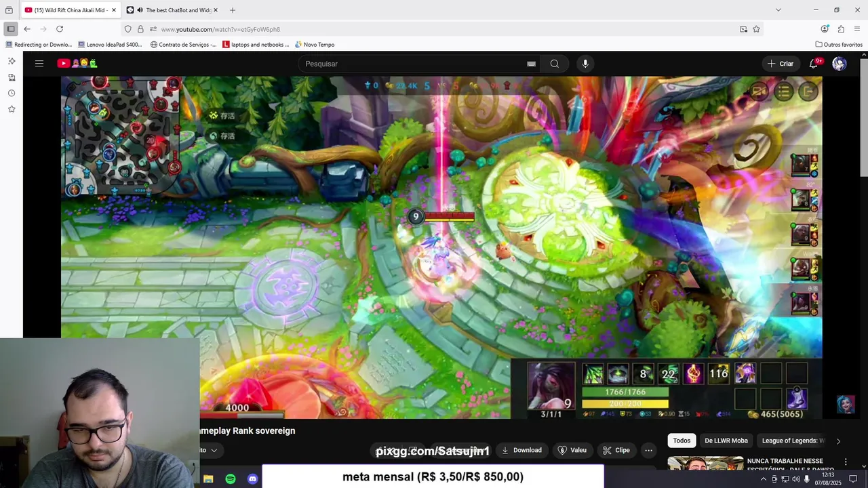
Task: Close The best ChatBot tab
Action: click(216, 10)
